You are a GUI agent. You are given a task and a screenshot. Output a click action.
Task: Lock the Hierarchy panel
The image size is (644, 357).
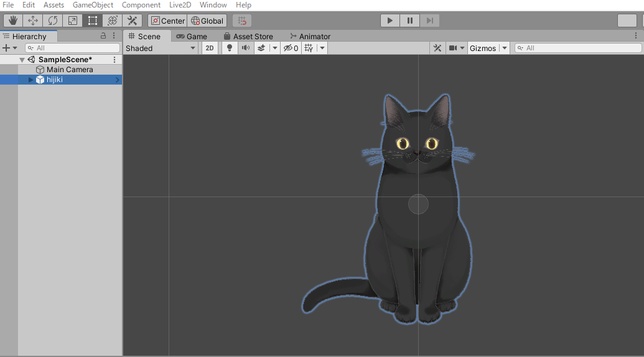(x=103, y=35)
